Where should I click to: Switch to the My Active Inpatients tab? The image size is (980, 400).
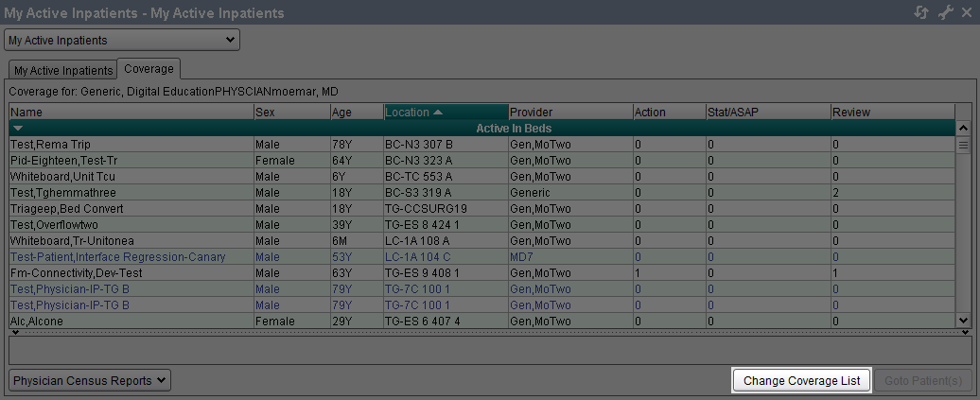click(x=62, y=70)
